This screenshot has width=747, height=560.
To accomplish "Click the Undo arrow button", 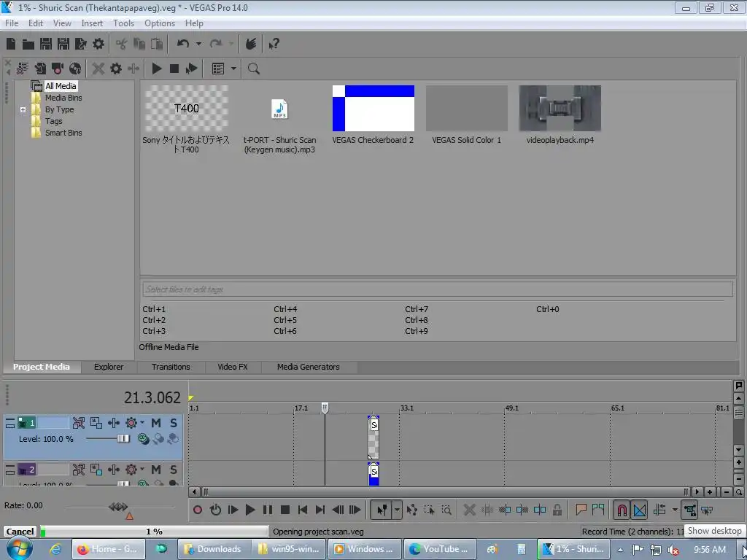I will point(183,44).
